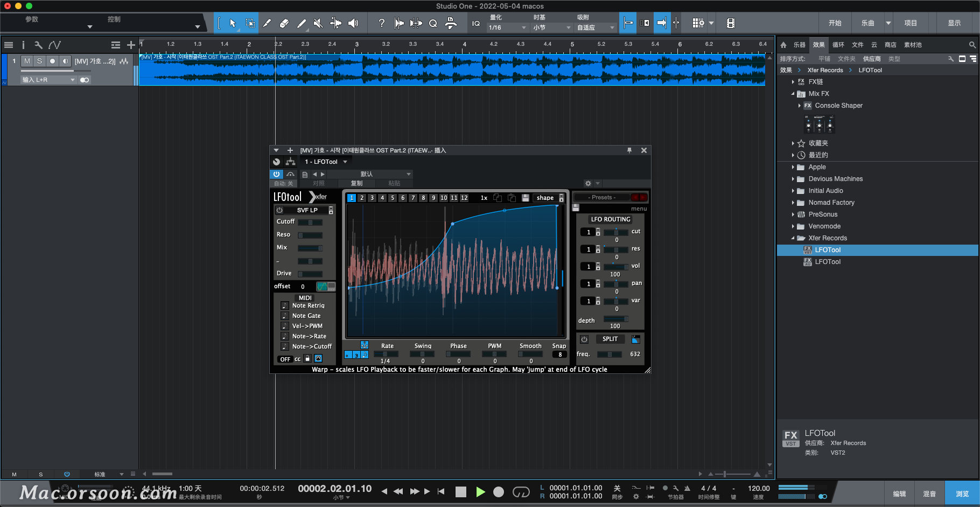Select LFO graph number 12
Image resolution: width=980 pixels, height=507 pixels.
(x=464, y=198)
